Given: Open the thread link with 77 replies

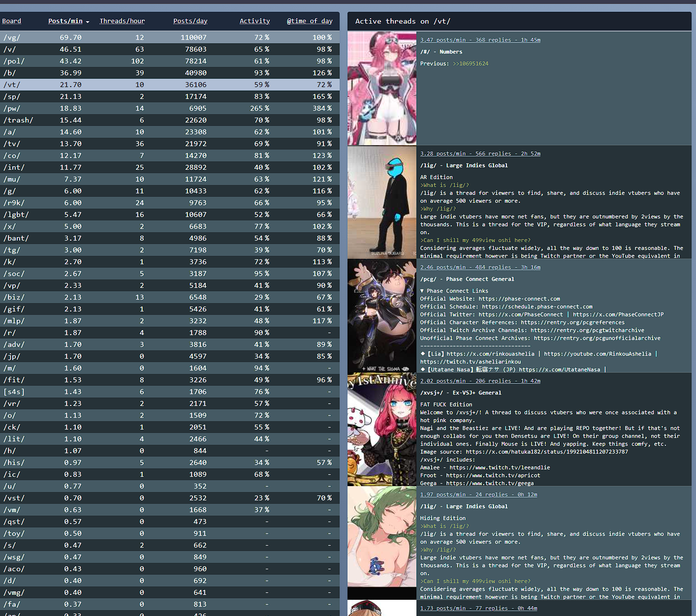Looking at the screenshot, I should pyautogui.click(x=479, y=608).
